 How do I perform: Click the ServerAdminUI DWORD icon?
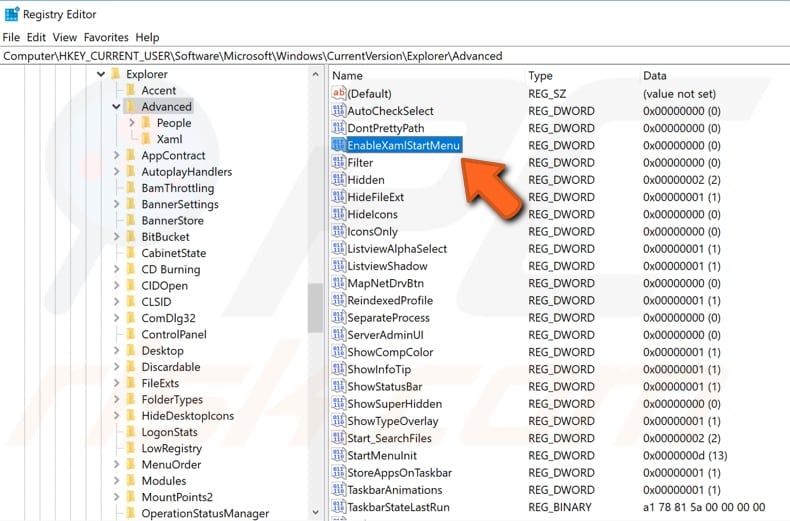click(x=339, y=335)
